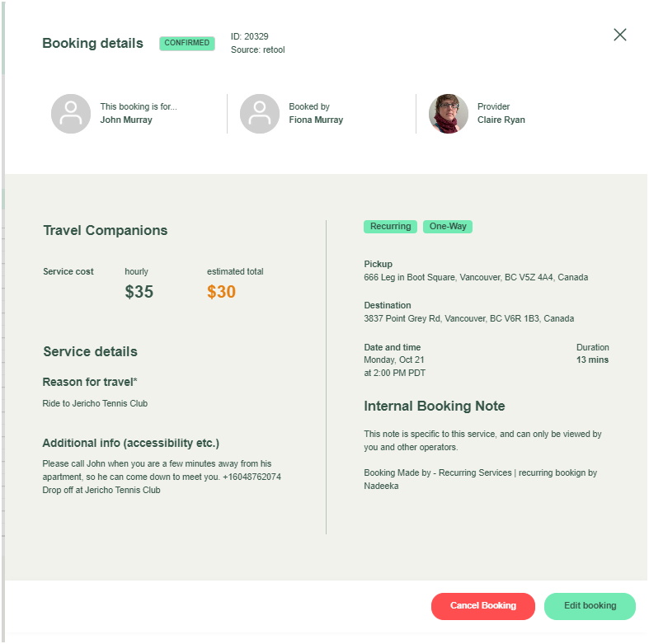This screenshot has height=644, width=649.
Task: Click the John Murray name
Action: [126, 120]
